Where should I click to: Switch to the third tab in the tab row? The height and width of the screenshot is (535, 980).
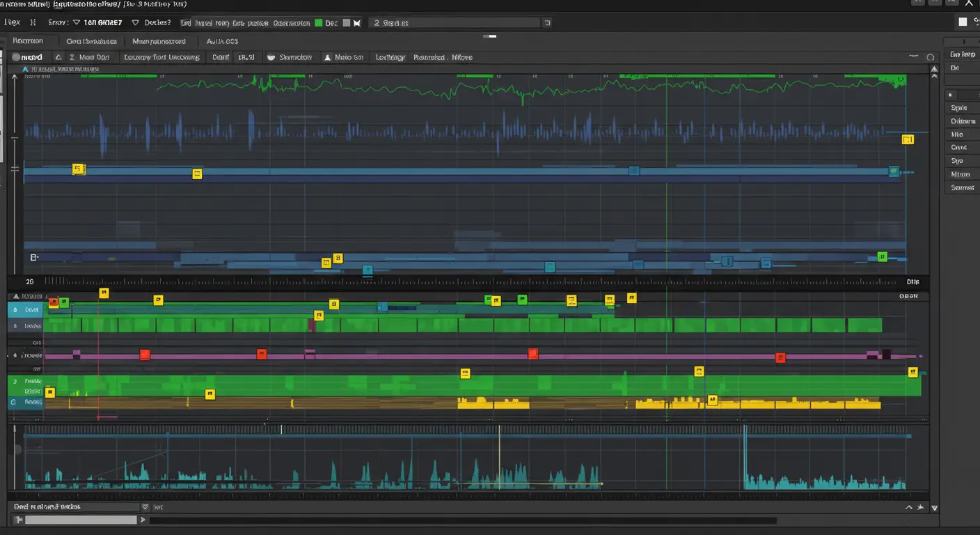[159, 41]
